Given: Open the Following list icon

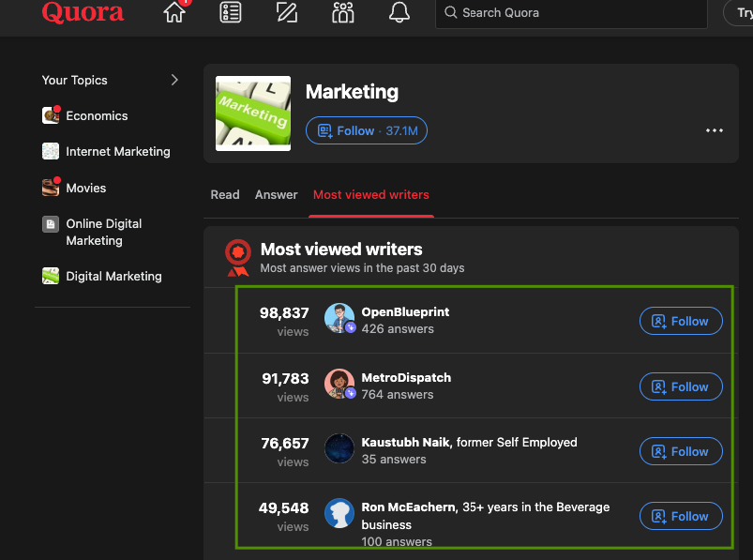Looking at the screenshot, I should tap(231, 12).
